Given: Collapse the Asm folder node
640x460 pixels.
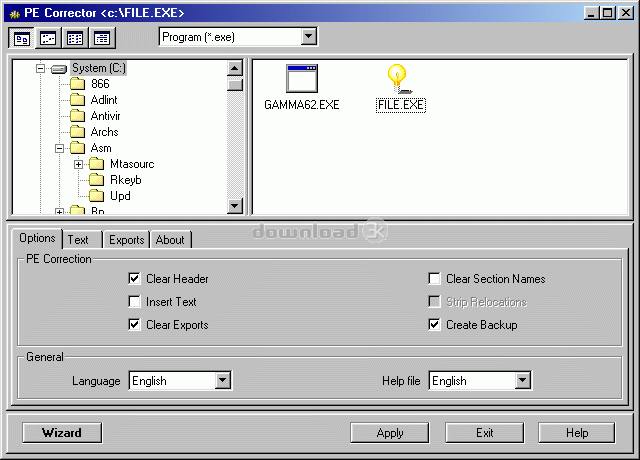Looking at the screenshot, I should click(60, 148).
